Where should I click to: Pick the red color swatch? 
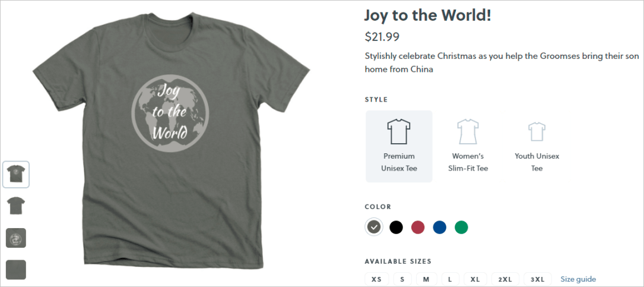coord(418,227)
